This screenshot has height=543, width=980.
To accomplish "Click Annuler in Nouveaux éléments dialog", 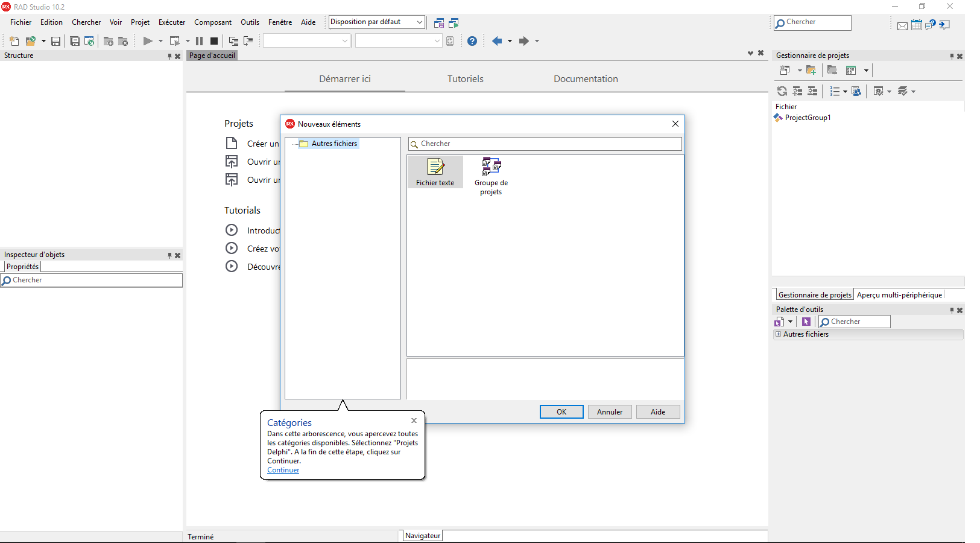I will 610,412.
